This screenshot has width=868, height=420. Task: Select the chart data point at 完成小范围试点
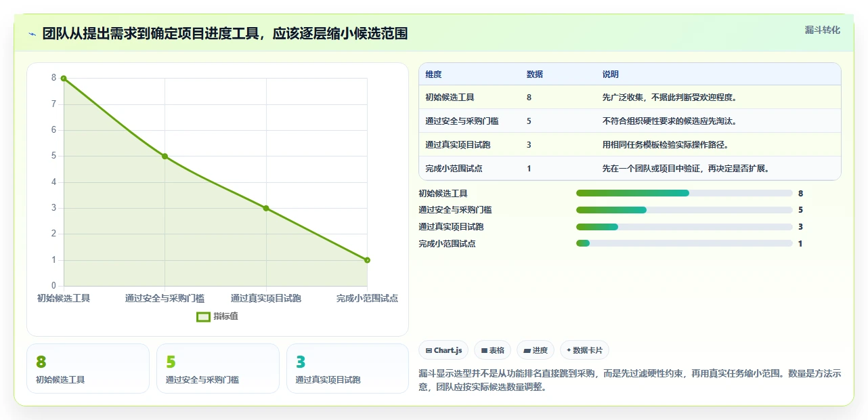367,260
